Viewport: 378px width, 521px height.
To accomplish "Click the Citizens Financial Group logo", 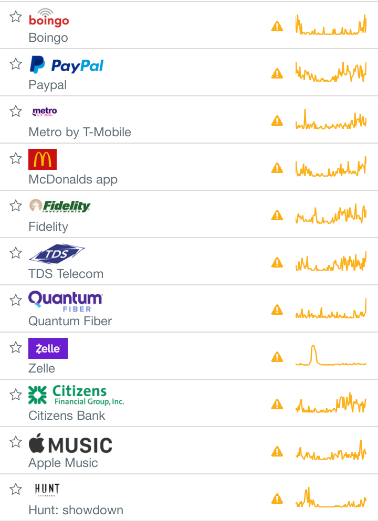I will point(76,395).
